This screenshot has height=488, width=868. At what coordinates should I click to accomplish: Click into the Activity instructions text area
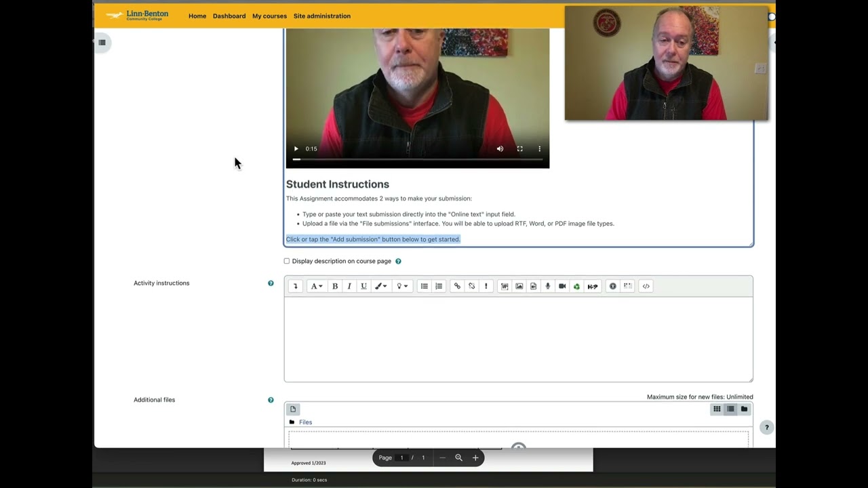519,339
